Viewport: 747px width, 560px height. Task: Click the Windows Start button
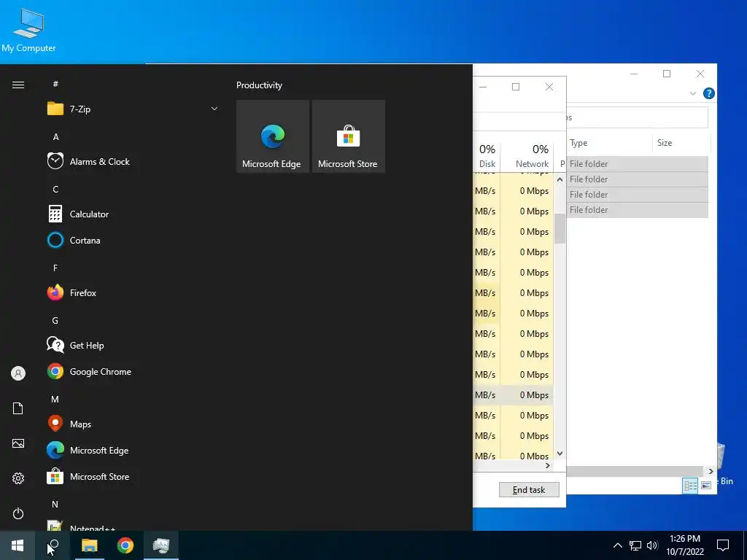point(18,545)
